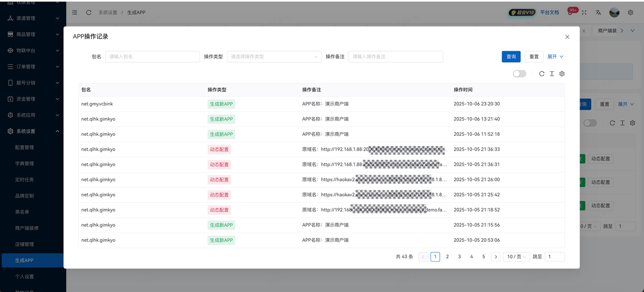
Task: Focus the 包名 input field
Action: click(x=152, y=57)
